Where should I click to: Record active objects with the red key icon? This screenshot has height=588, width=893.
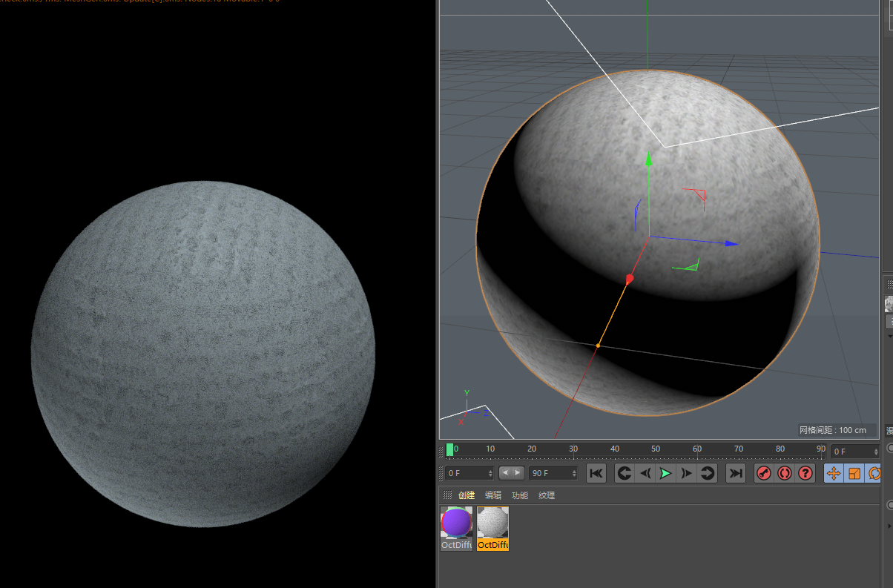click(764, 473)
